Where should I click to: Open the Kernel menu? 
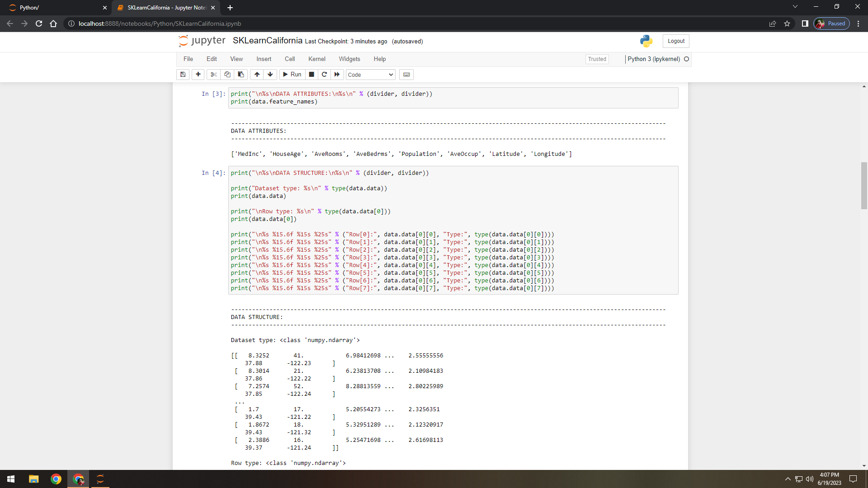pyautogui.click(x=316, y=59)
